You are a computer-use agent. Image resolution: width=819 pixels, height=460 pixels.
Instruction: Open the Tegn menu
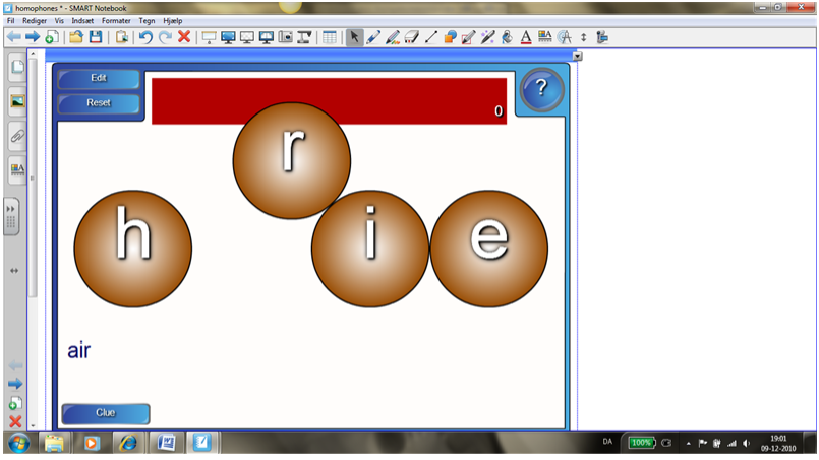(147, 20)
